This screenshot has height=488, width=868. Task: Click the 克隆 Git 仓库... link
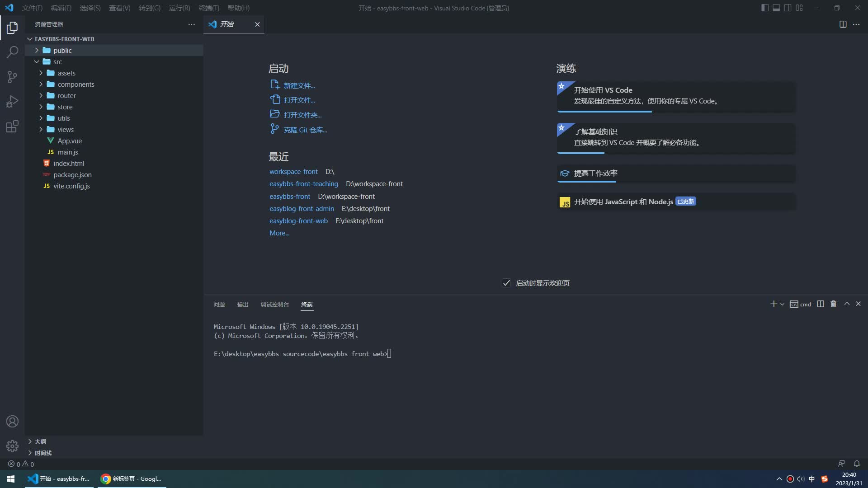[298, 130]
